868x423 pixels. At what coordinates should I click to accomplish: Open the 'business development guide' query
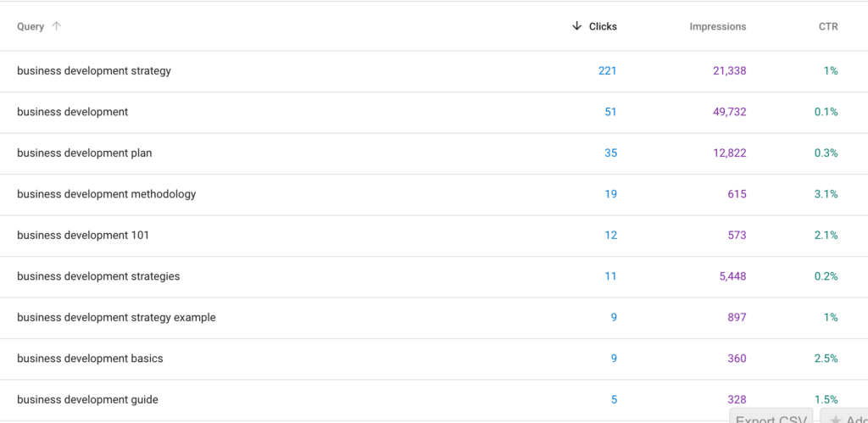tap(87, 399)
